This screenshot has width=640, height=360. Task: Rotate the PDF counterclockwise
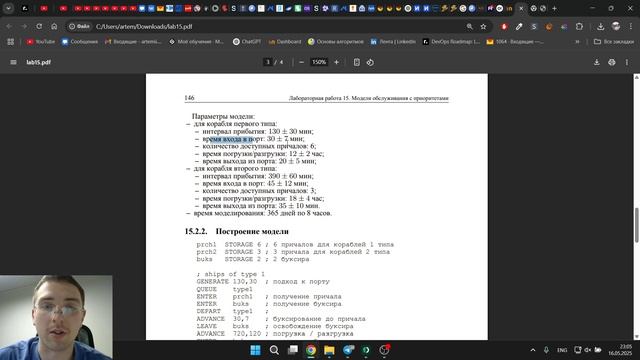[370, 62]
